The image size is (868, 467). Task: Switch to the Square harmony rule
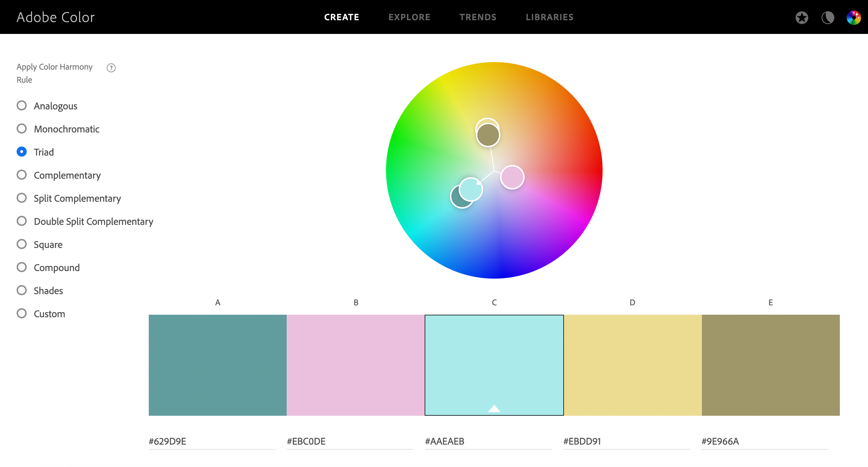click(22, 244)
